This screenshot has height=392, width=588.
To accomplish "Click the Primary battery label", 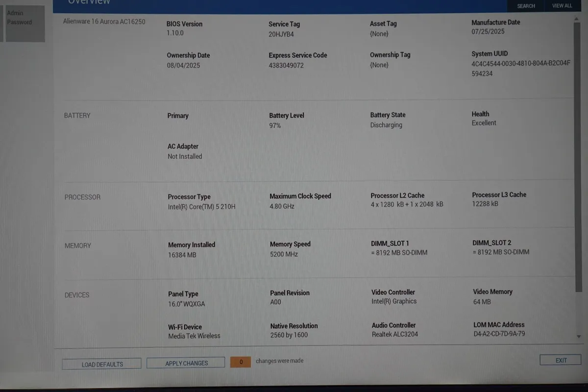I will click(178, 116).
